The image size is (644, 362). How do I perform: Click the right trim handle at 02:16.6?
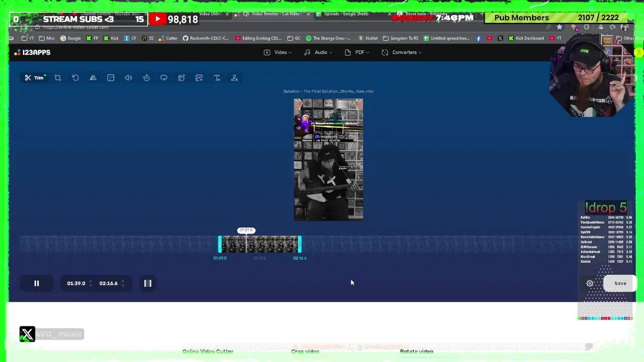[300, 244]
